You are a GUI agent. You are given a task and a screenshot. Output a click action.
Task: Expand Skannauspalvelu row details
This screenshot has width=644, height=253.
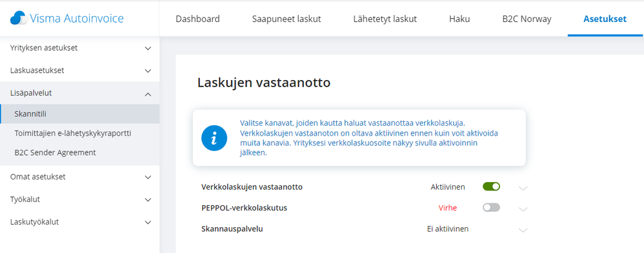coord(523,230)
